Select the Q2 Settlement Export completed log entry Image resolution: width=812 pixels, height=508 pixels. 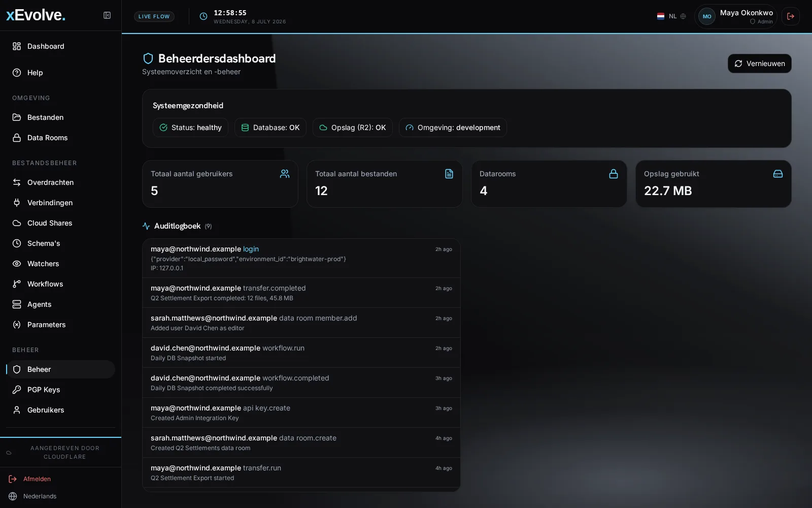(301, 293)
